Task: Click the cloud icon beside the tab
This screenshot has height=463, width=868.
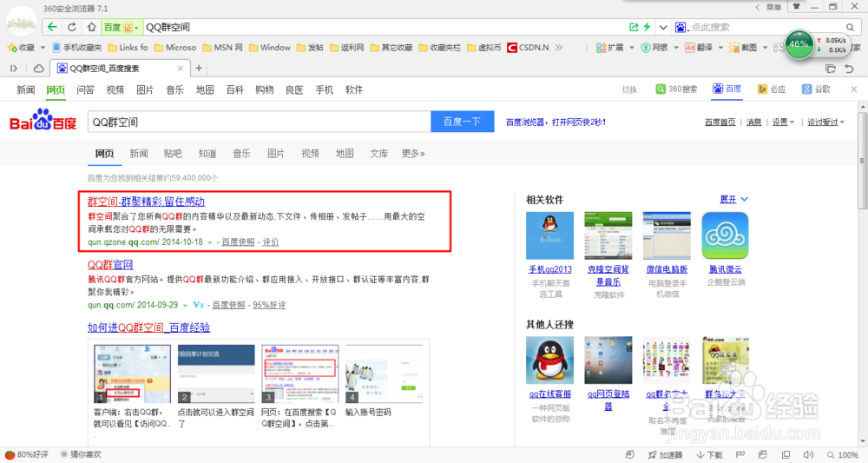Action: [38, 68]
